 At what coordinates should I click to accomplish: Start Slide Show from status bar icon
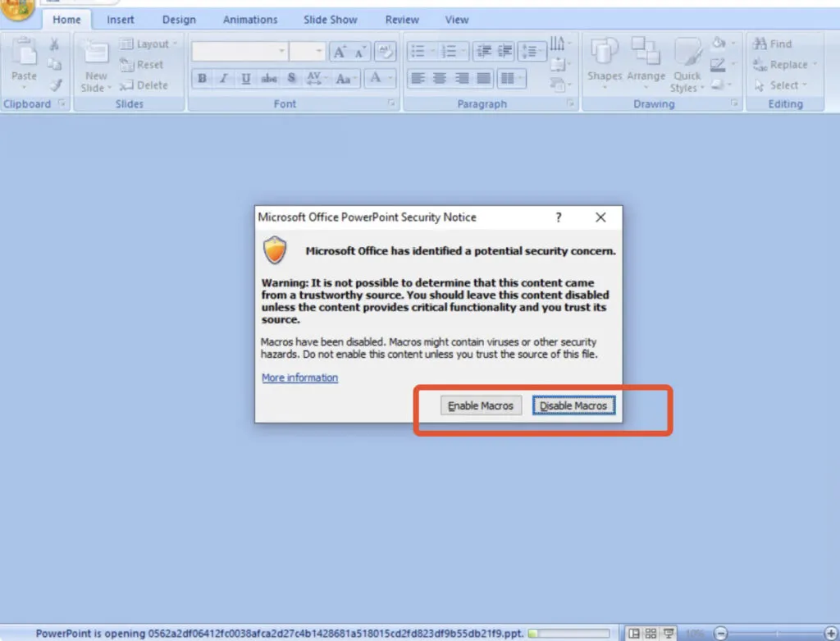click(669, 634)
